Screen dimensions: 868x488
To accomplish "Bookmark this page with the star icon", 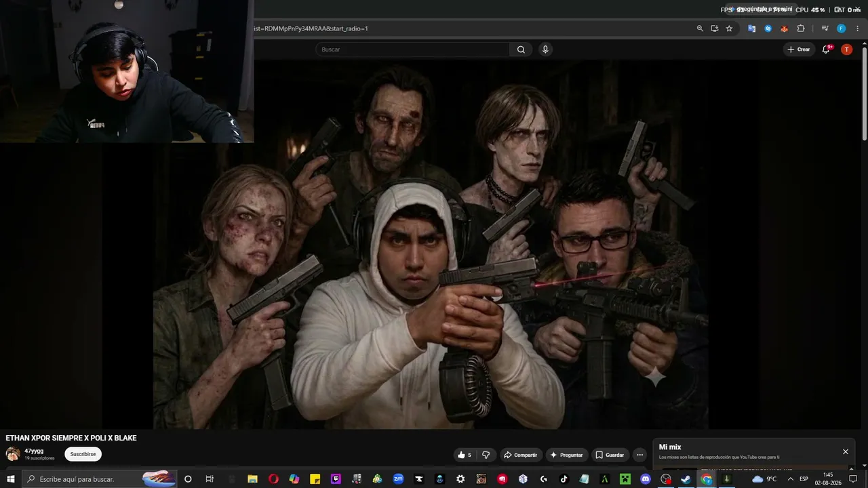I will (730, 28).
